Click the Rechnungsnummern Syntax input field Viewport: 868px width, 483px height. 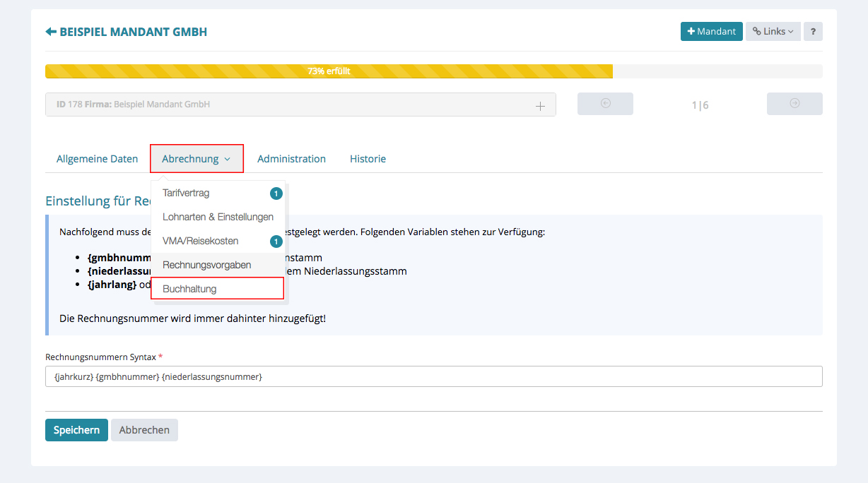433,377
